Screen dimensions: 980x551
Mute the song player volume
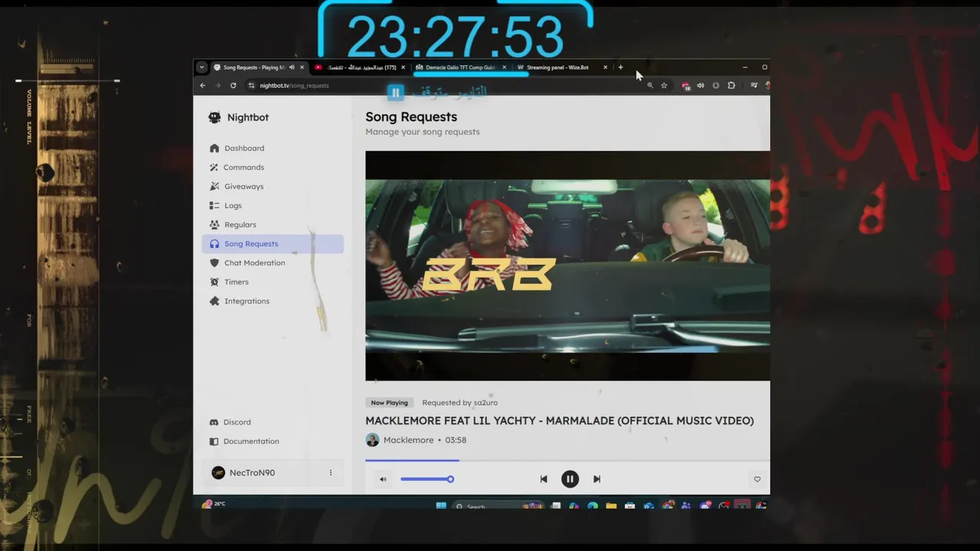(383, 479)
